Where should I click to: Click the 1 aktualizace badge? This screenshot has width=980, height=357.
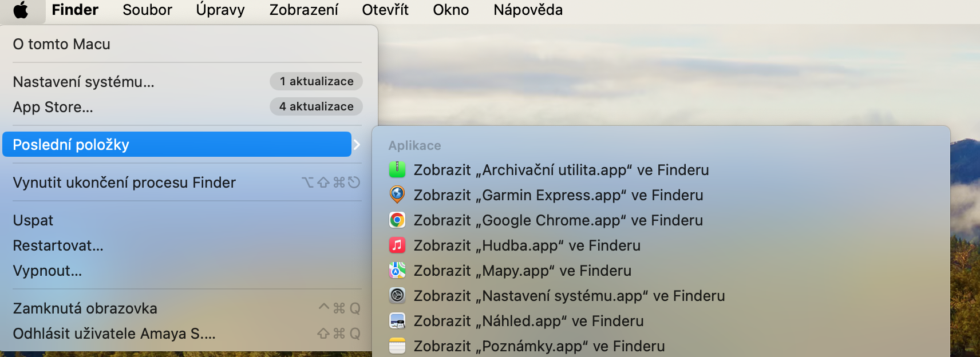316,81
